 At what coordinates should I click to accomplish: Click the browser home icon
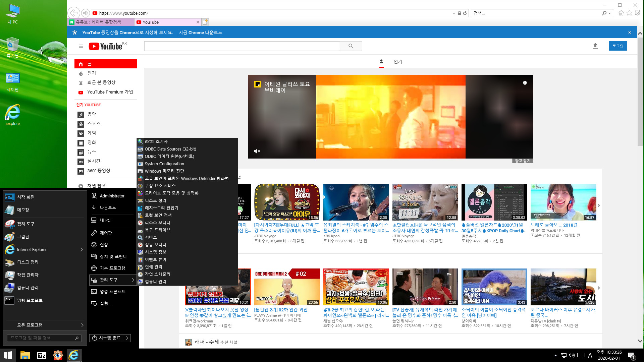621,13
